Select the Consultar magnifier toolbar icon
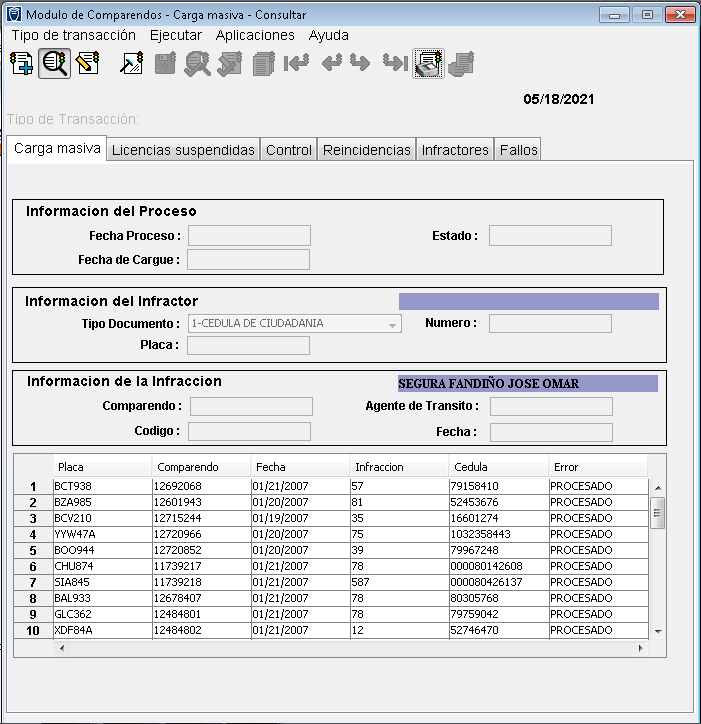Screen dimensions: 701x724 [54, 64]
